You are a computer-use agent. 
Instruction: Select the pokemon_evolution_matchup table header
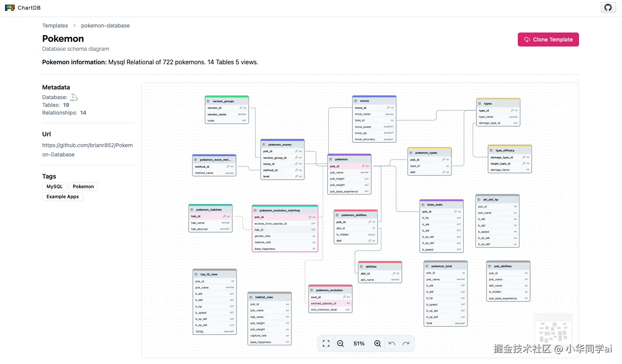(285, 210)
